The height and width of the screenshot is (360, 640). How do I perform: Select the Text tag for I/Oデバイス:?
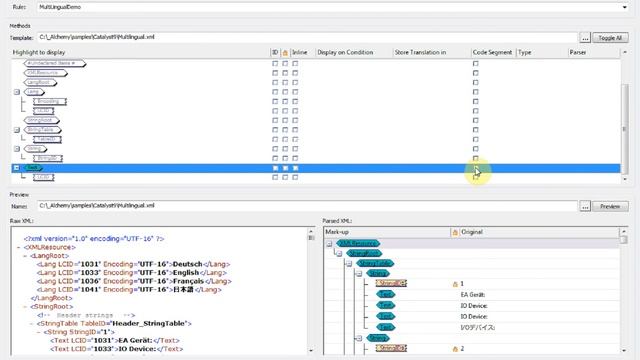pyautogui.click(x=386, y=327)
